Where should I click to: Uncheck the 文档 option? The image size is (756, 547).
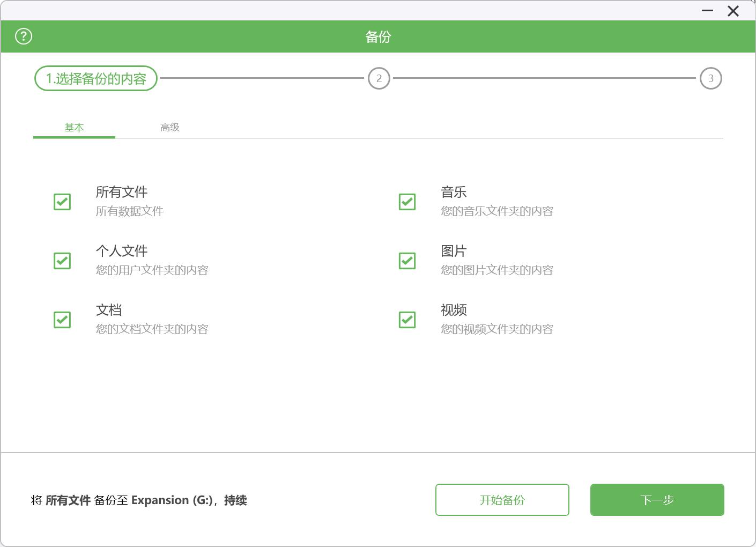[x=62, y=320]
